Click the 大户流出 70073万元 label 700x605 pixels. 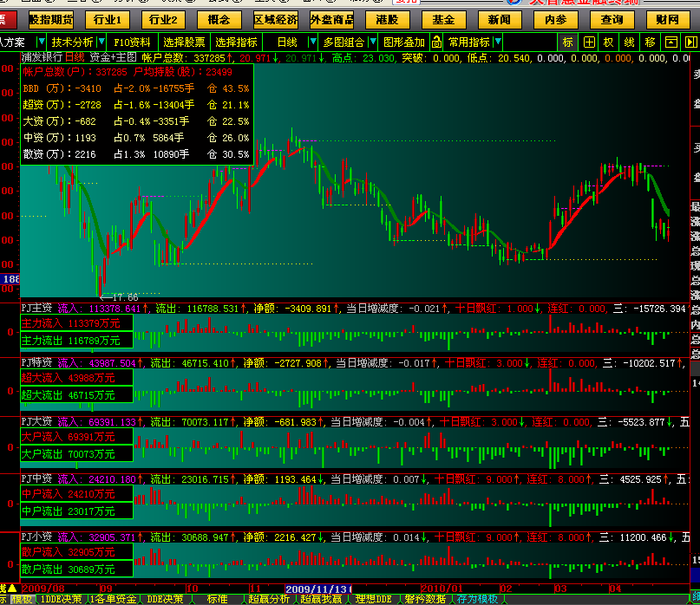(77, 454)
